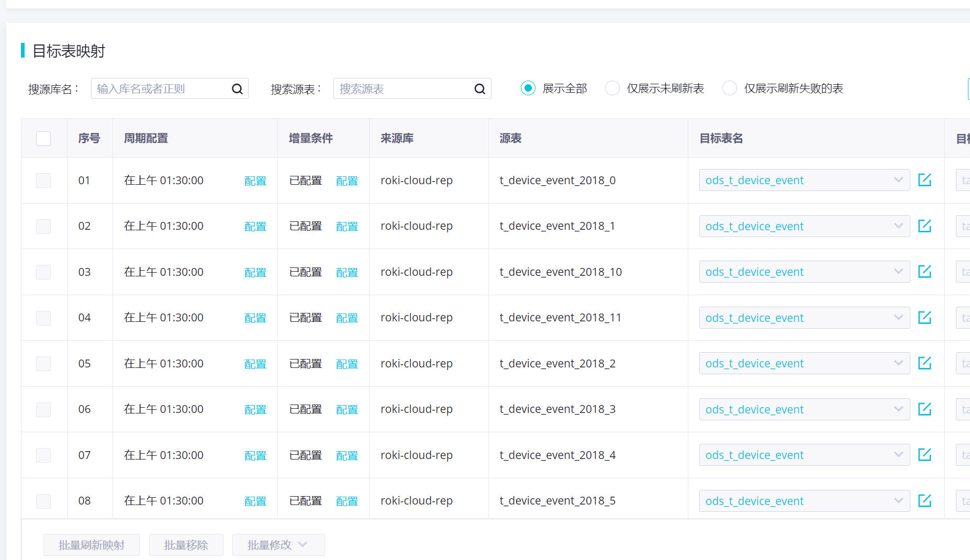This screenshot has width=970, height=560.
Task: Open target table dropdown for t_device_event_2018_0
Action: point(805,180)
